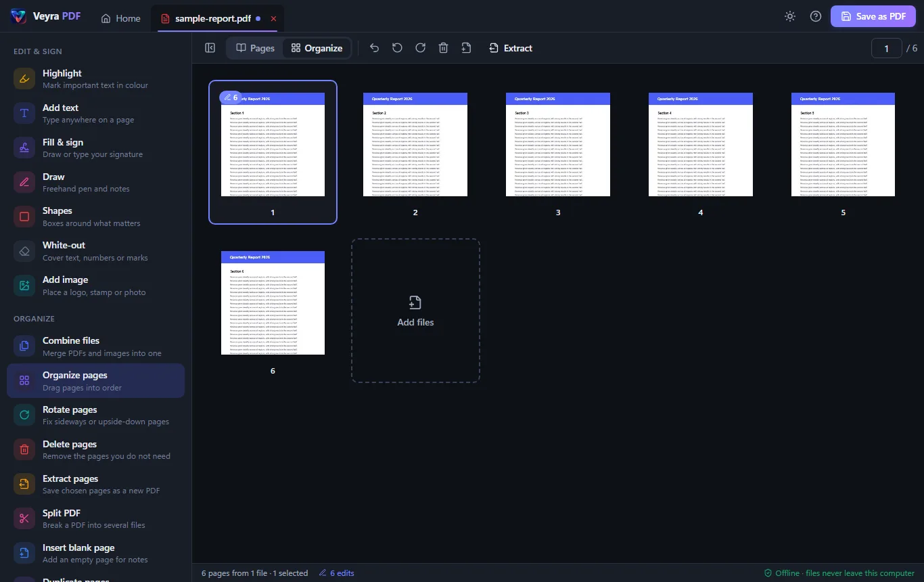Close the sample-report.pdf tab
Screen dimensions: 924x582
(x=273, y=18)
